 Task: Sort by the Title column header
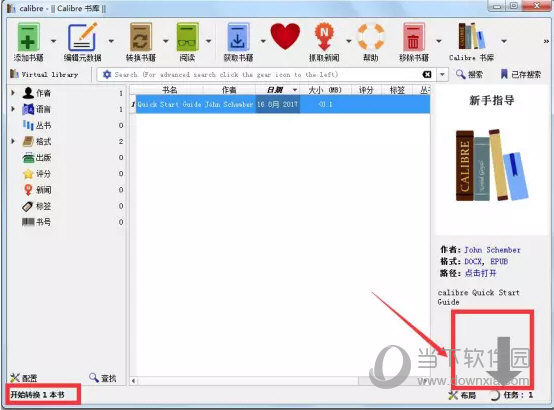pos(170,90)
